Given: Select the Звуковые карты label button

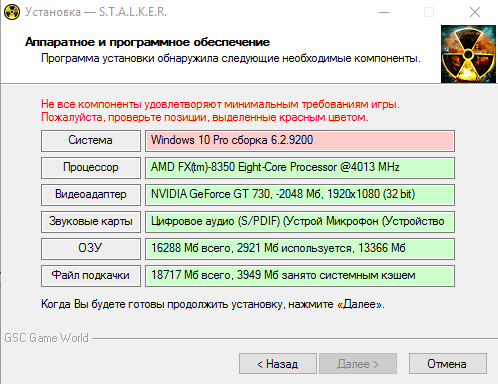Looking at the screenshot, I should 91,222.
